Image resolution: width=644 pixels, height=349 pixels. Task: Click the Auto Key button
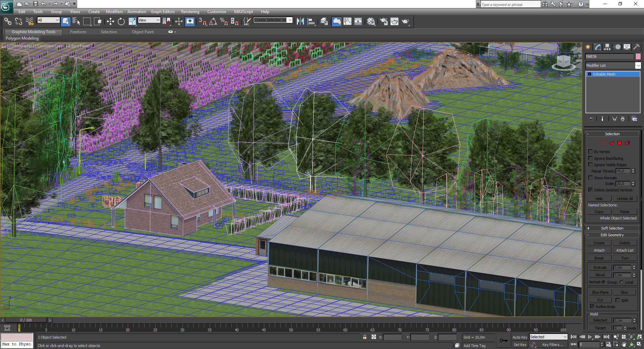tap(520, 337)
